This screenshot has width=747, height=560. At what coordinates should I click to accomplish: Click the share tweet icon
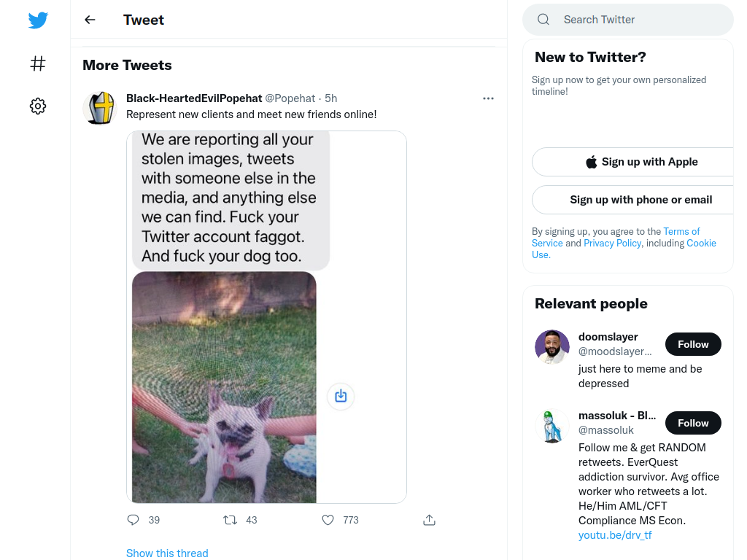[429, 520]
